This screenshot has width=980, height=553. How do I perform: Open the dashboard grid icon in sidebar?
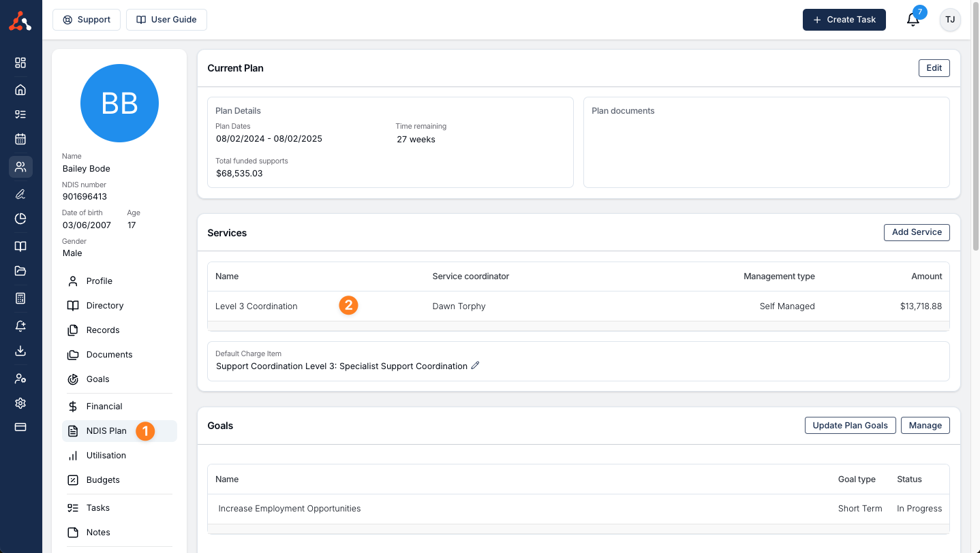coord(20,63)
